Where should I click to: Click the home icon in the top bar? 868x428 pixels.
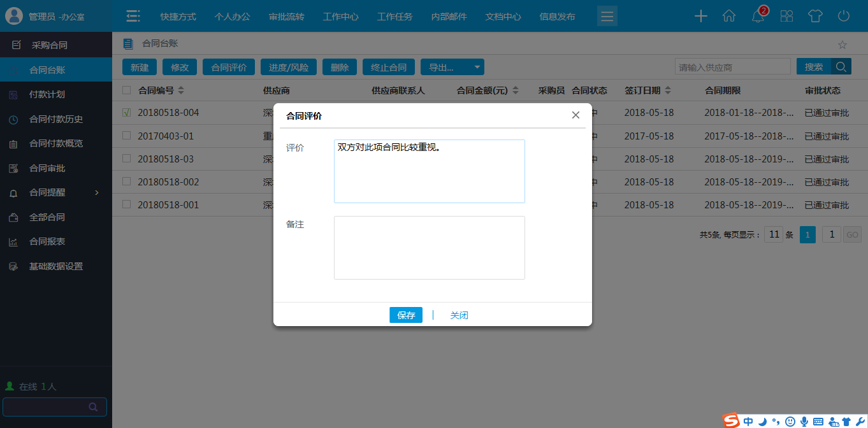(729, 16)
